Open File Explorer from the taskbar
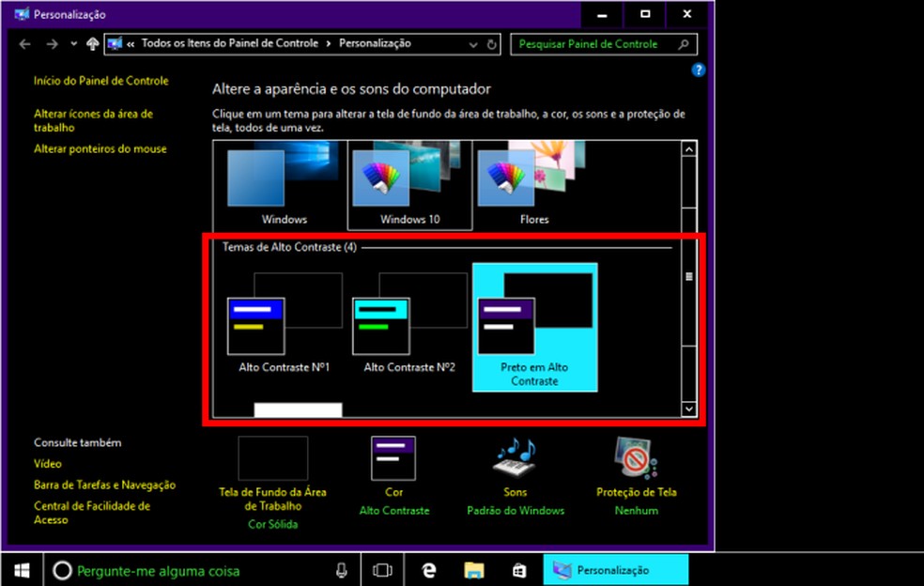The image size is (924, 586). pyautogui.click(x=474, y=570)
